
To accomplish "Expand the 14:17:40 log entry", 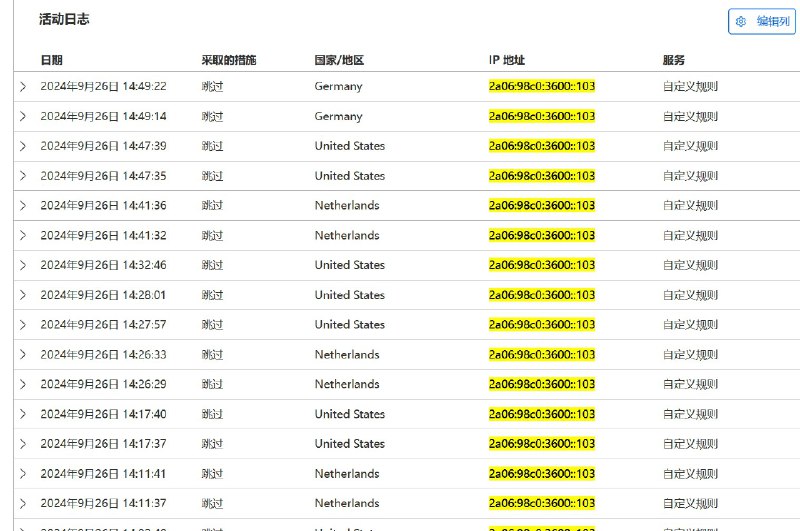I will coord(23,414).
